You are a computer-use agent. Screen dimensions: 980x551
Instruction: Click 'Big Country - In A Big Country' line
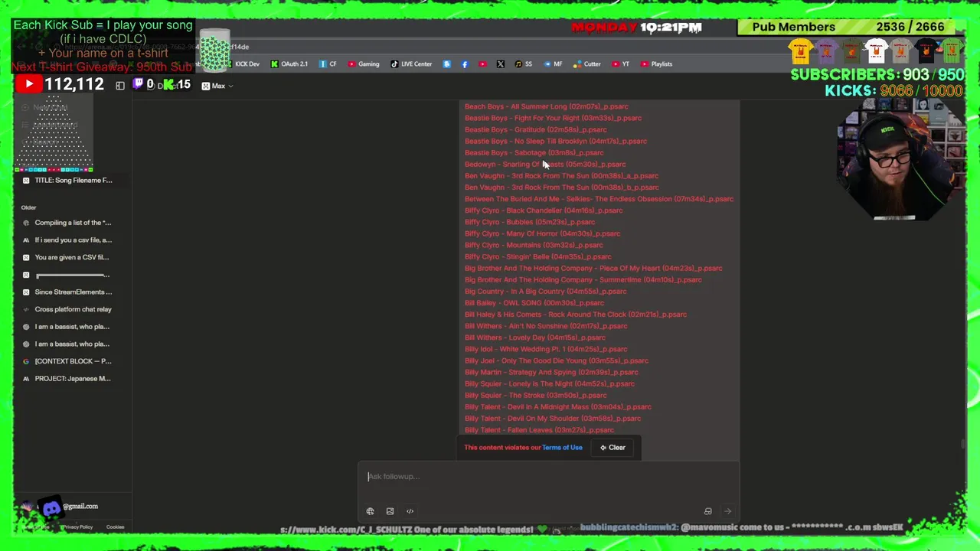click(546, 292)
